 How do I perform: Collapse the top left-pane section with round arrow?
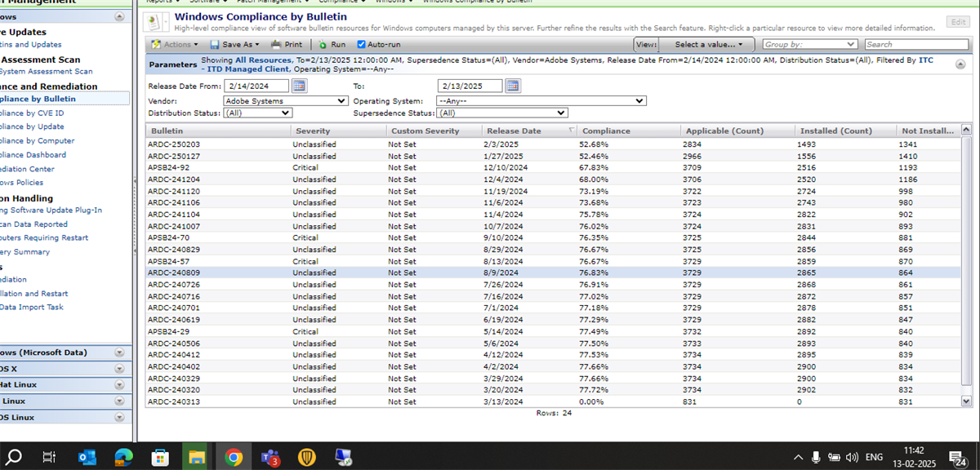coord(120,16)
